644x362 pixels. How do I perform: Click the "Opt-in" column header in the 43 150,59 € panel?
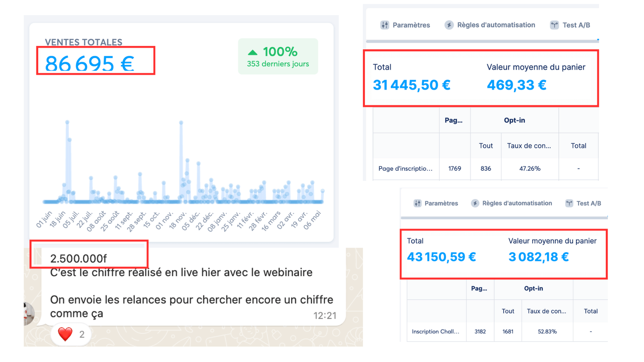(x=533, y=289)
